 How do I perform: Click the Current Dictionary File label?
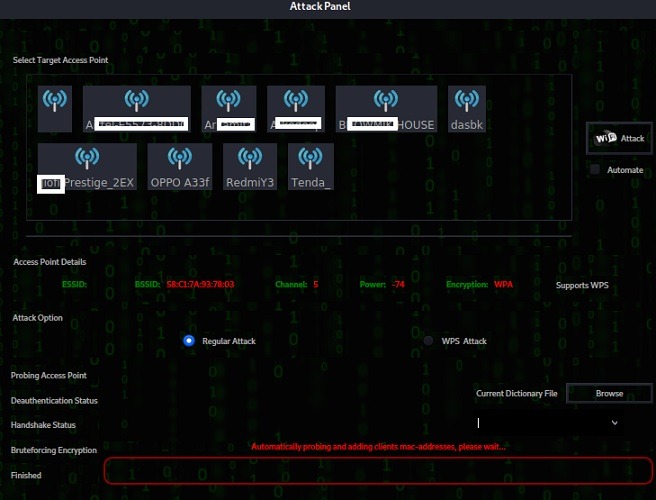click(x=516, y=393)
